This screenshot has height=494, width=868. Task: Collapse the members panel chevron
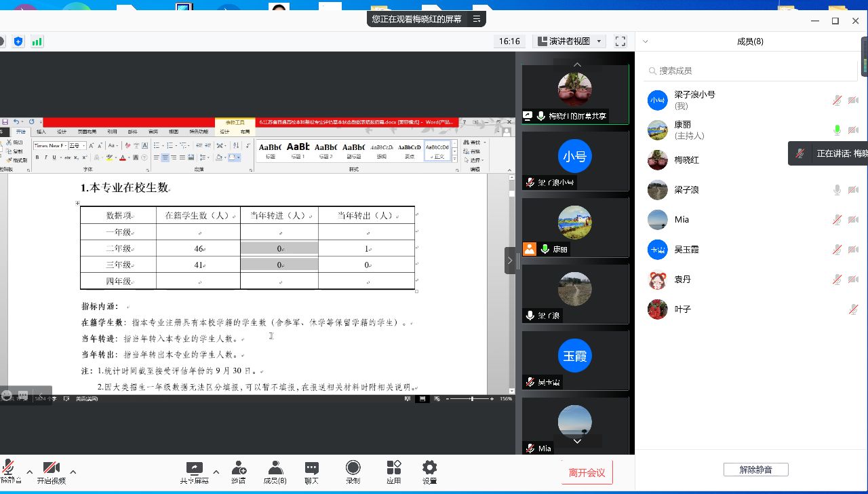coord(646,41)
